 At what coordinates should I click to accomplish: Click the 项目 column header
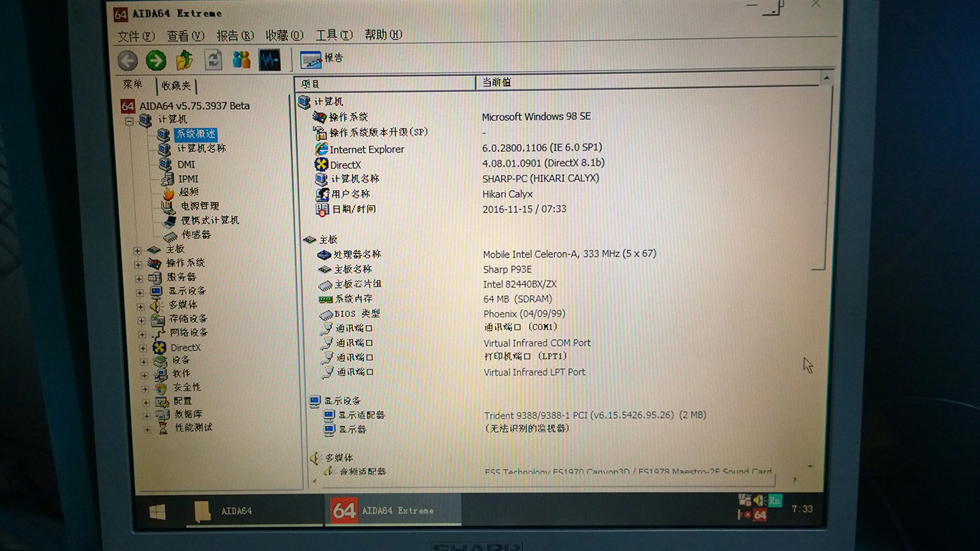pos(386,84)
